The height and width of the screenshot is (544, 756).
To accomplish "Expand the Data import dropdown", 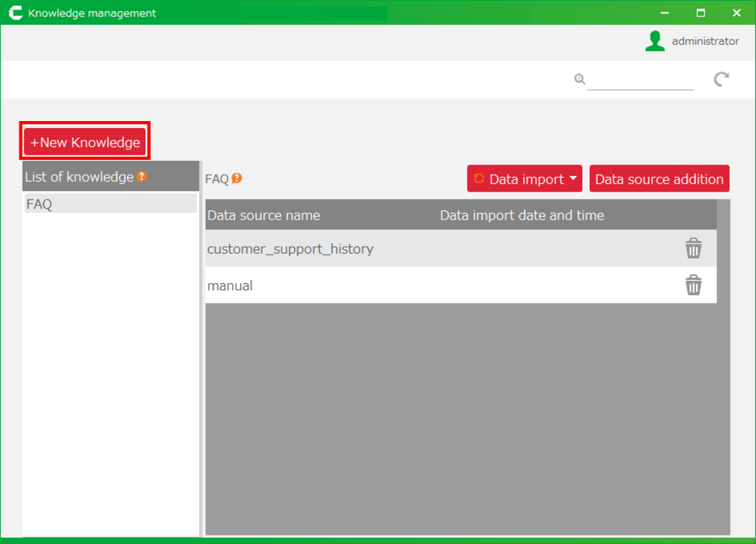I will [526, 179].
